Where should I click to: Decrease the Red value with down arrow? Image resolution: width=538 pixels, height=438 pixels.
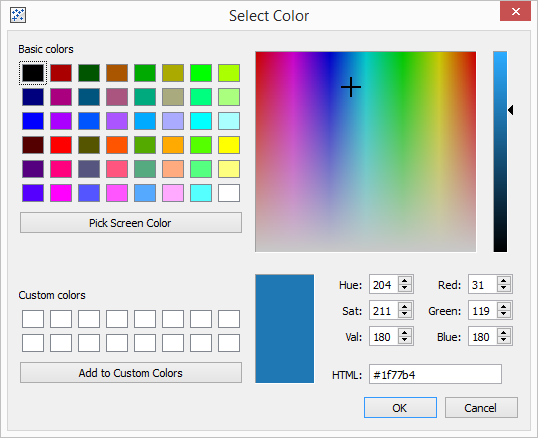[504, 288]
